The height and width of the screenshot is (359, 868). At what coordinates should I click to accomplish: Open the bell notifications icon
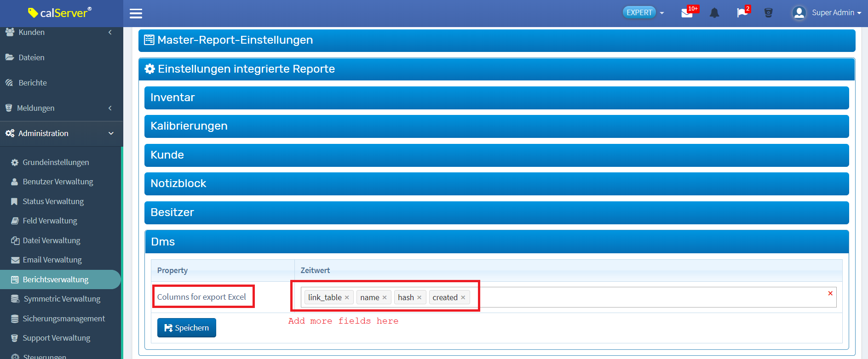point(714,13)
